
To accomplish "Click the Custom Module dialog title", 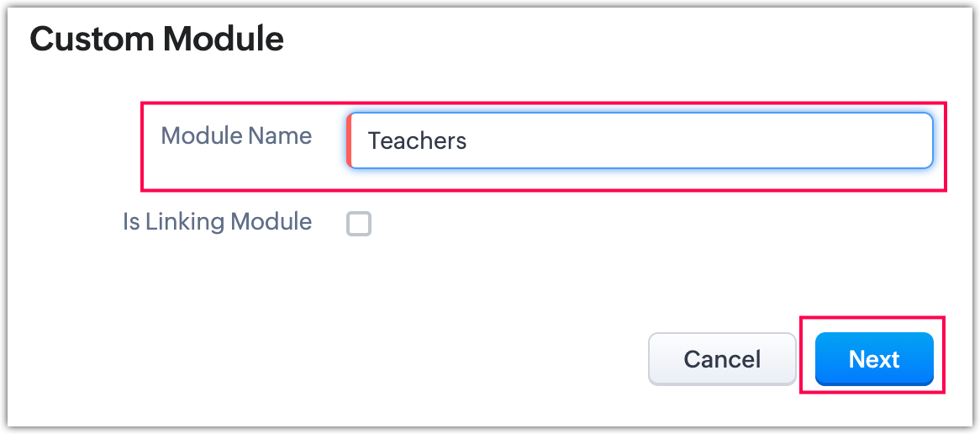I will click(x=157, y=39).
